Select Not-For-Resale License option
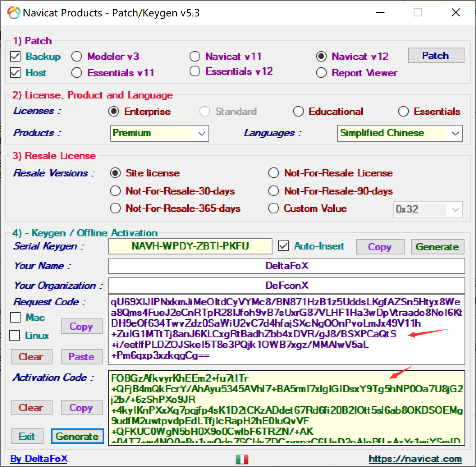Image resolution: width=476 pixels, height=467 pixels. pyautogui.click(x=274, y=173)
